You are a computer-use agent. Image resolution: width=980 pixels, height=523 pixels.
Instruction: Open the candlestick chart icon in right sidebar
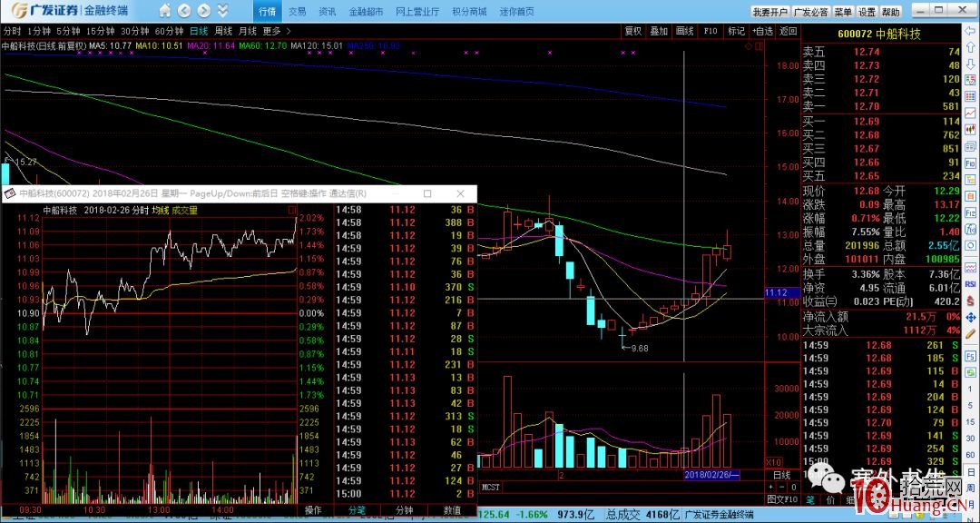[x=971, y=129]
